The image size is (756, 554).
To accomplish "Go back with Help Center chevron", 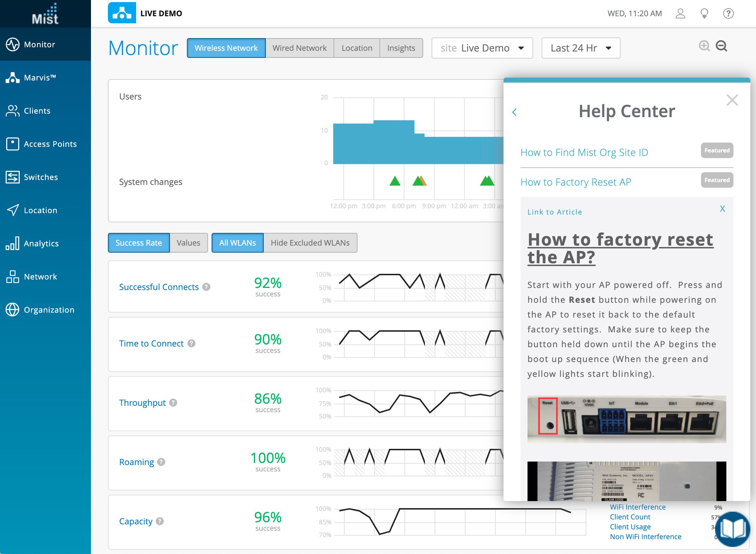I will coord(514,112).
